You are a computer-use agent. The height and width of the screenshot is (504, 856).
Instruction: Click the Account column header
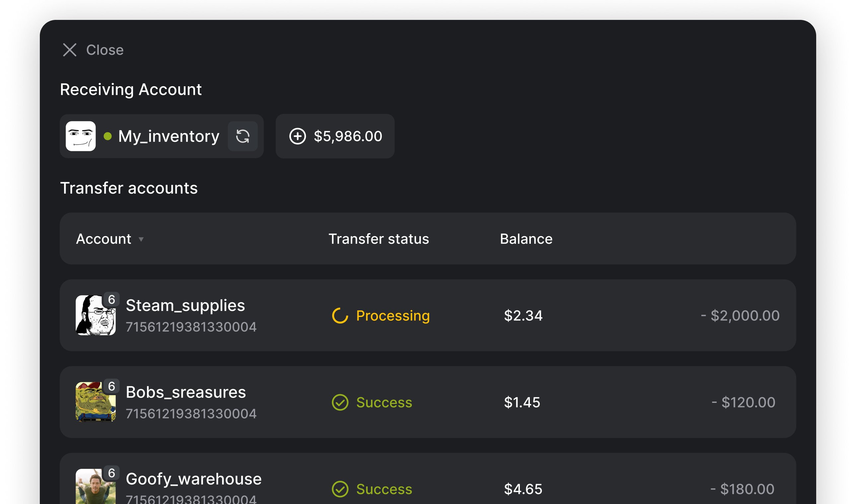click(x=104, y=239)
